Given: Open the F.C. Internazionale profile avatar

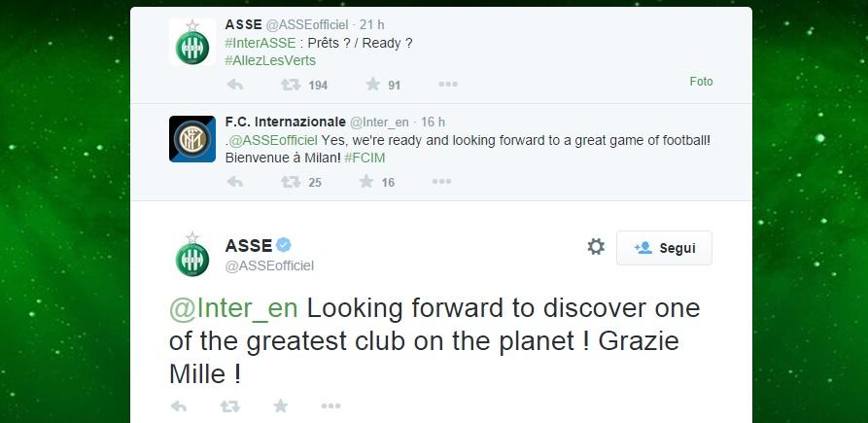Looking at the screenshot, I should coord(192,139).
